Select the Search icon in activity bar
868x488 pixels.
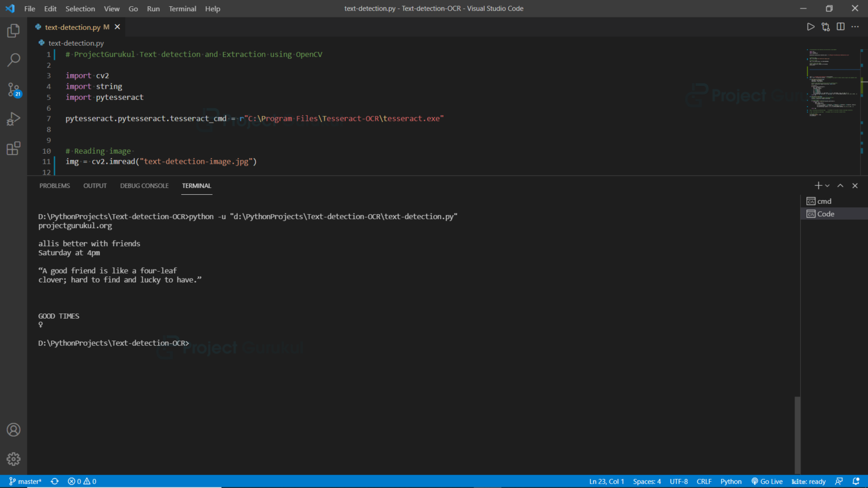click(x=13, y=60)
